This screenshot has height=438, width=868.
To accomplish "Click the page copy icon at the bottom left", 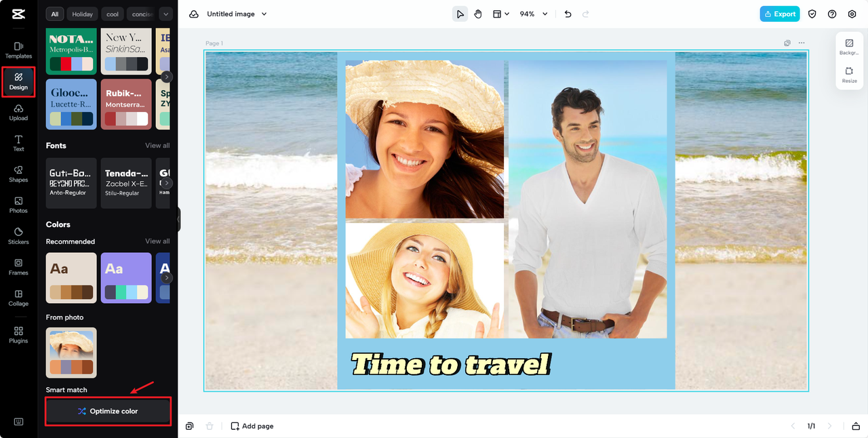I will (190, 426).
